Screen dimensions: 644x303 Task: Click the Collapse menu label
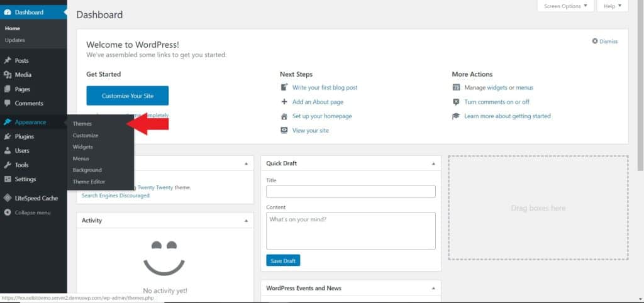33,212
